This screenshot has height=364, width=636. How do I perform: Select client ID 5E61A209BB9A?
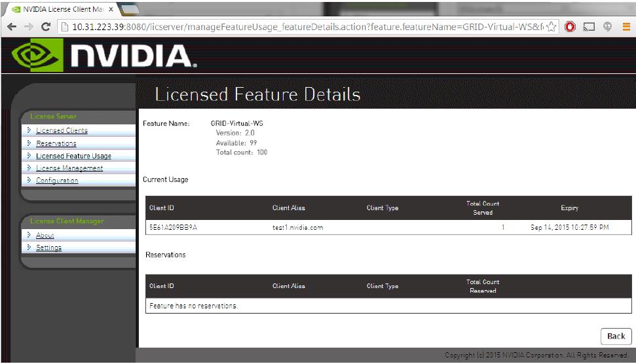173,227
